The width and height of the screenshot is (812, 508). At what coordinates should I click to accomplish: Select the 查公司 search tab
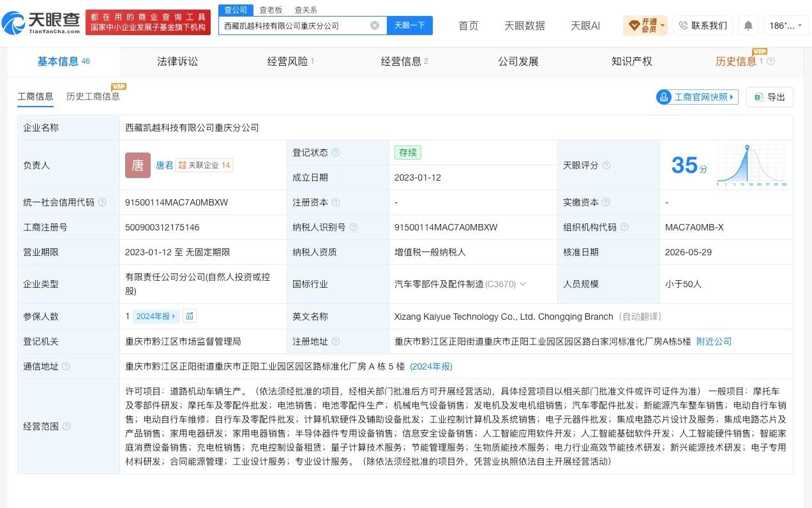pos(236,10)
